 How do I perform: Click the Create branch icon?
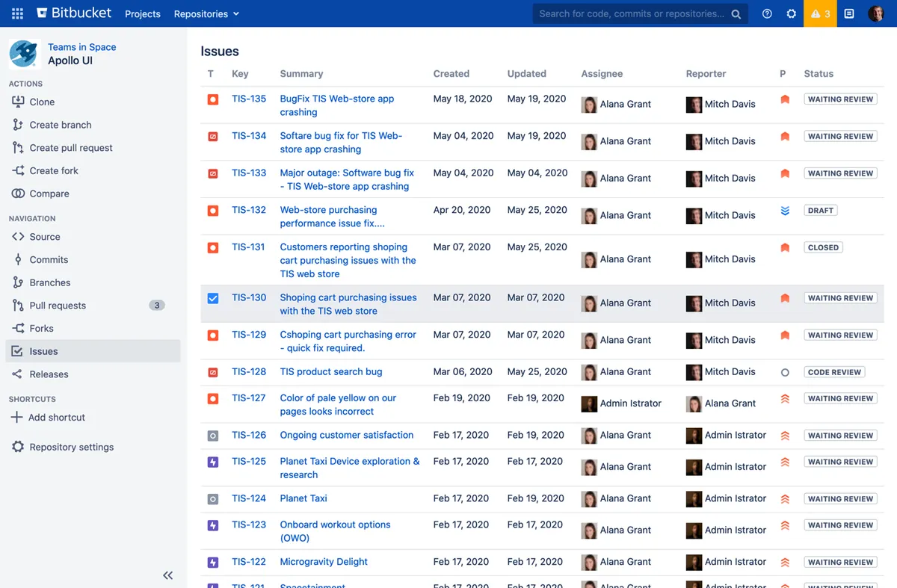[x=18, y=125]
